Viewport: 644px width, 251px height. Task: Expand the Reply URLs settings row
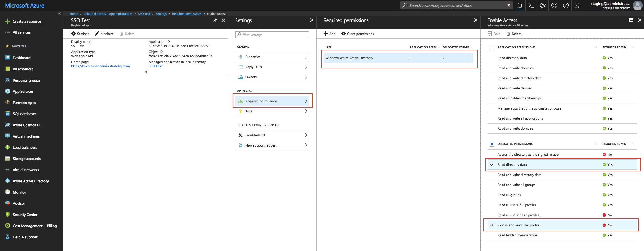[272, 67]
